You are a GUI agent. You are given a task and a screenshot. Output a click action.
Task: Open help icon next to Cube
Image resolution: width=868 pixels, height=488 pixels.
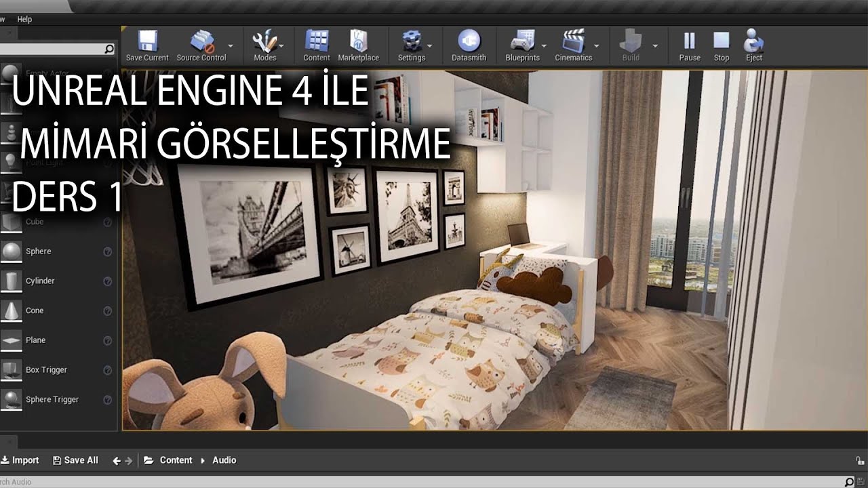107,222
